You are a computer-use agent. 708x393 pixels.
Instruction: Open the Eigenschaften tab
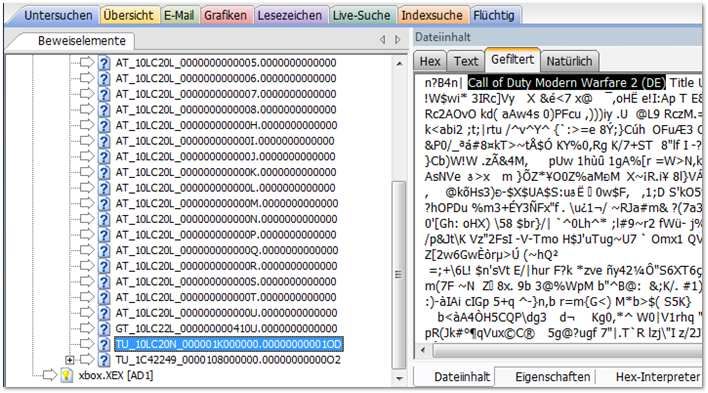tap(553, 377)
